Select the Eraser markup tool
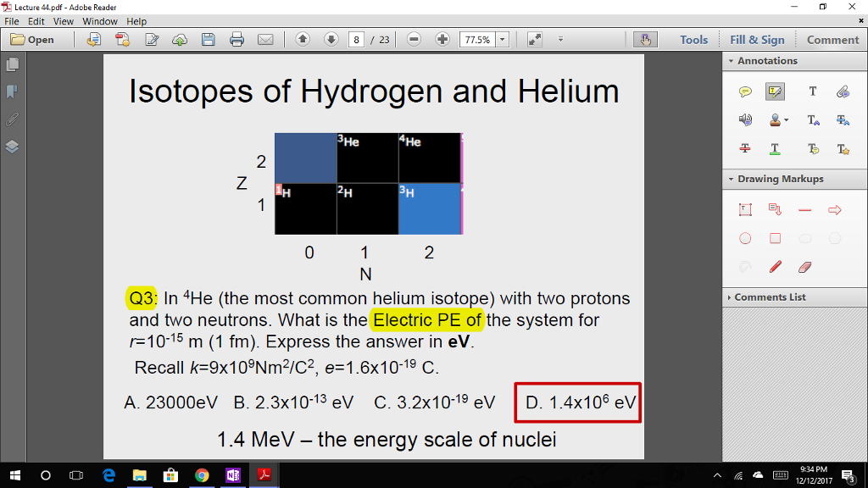This screenshot has width=868, height=488. click(x=804, y=266)
